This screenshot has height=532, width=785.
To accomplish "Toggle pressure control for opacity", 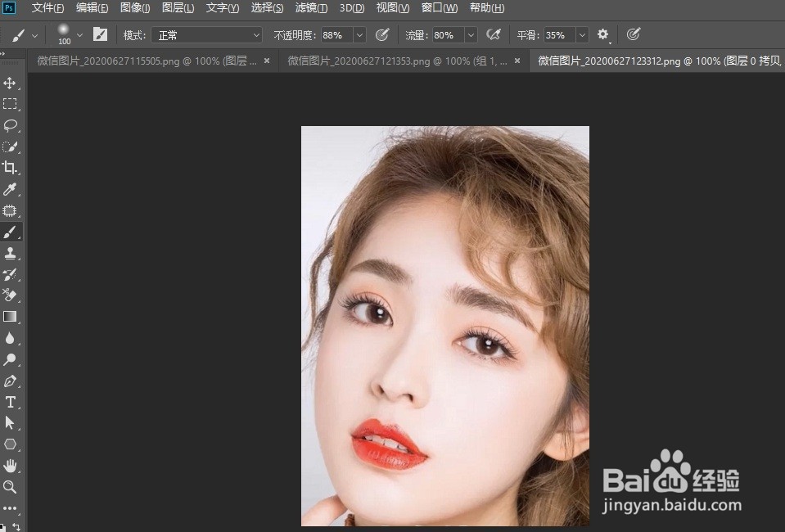I will pyautogui.click(x=382, y=34).
